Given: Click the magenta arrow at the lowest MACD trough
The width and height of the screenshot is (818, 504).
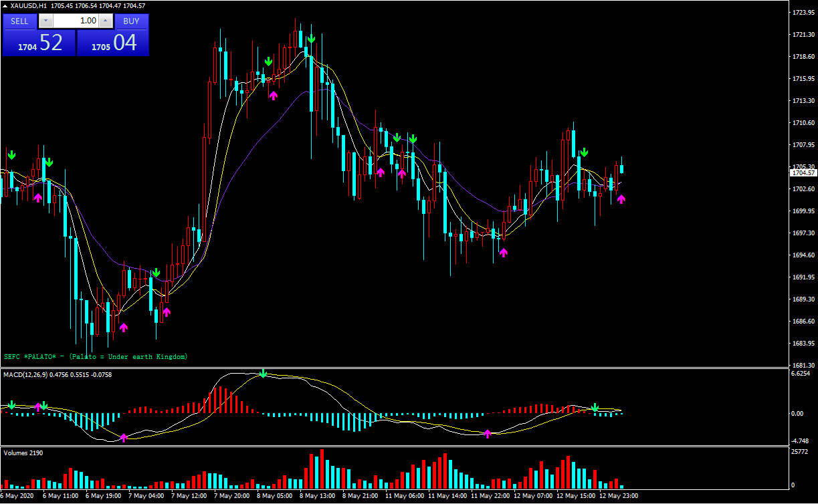Looking at the screenshot, I should (x=124, y=438).
